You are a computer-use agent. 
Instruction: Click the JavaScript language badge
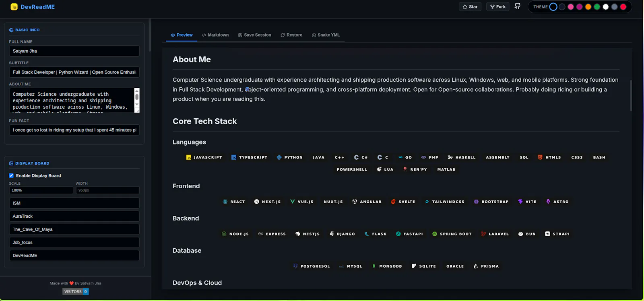pyautogui.click(x=204, y=157)
